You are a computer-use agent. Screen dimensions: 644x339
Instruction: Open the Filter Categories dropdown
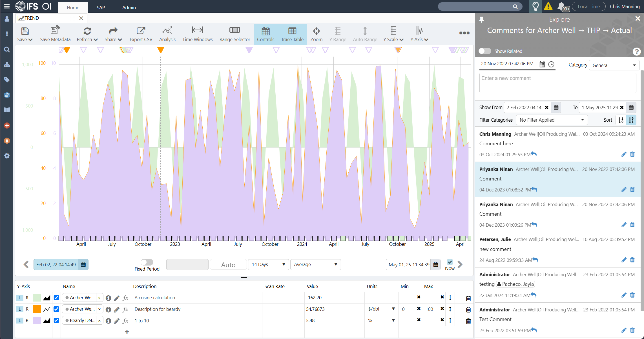552,120
